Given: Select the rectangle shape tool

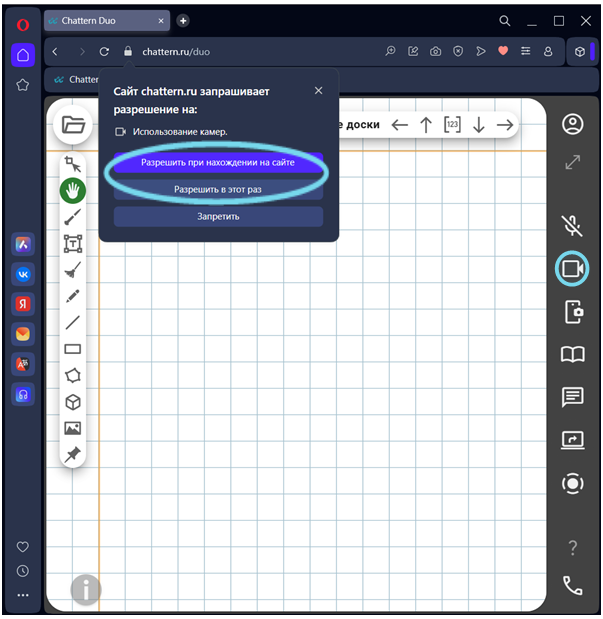Looking at the screenshot, I should tap(72, 349).
